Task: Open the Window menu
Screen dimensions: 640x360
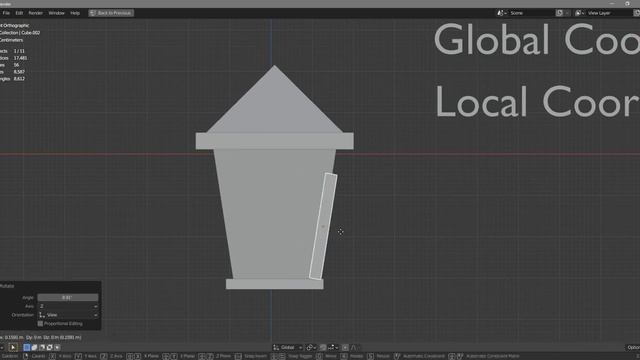Action: coord(56,13)
